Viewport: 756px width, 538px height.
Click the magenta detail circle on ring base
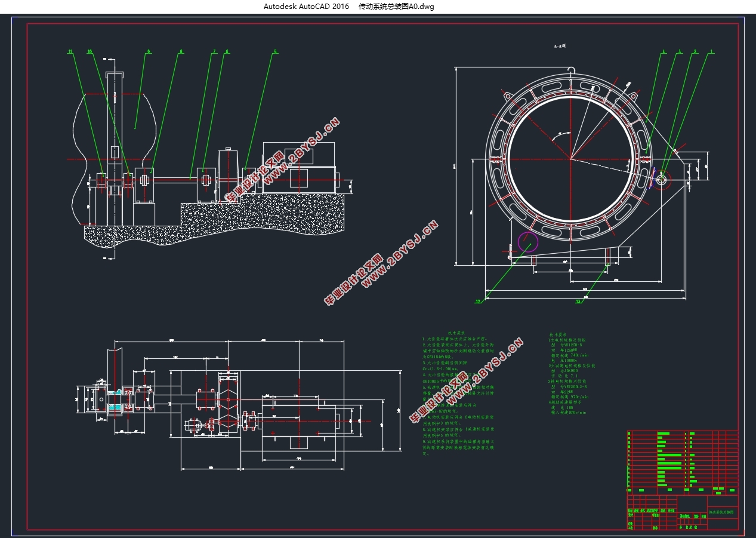point(527,242)
